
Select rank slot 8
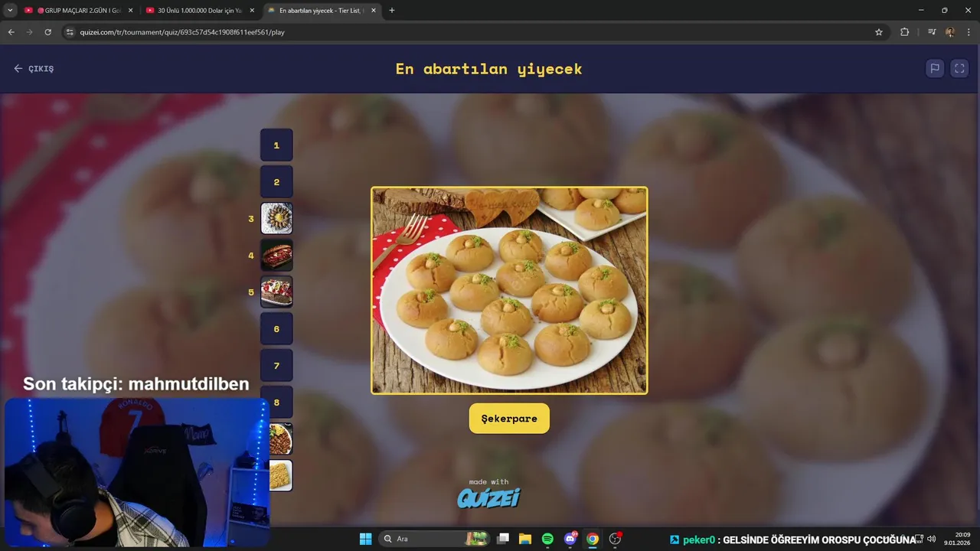[276, 403]
